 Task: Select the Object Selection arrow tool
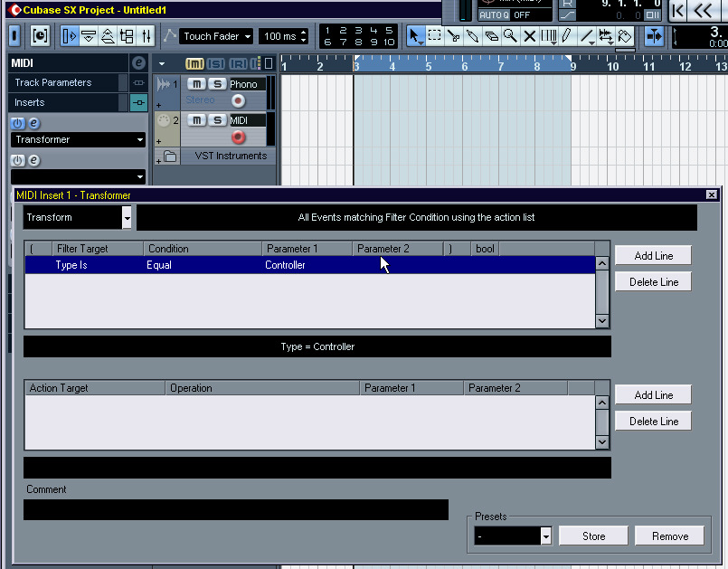click(x=414, y=36)
